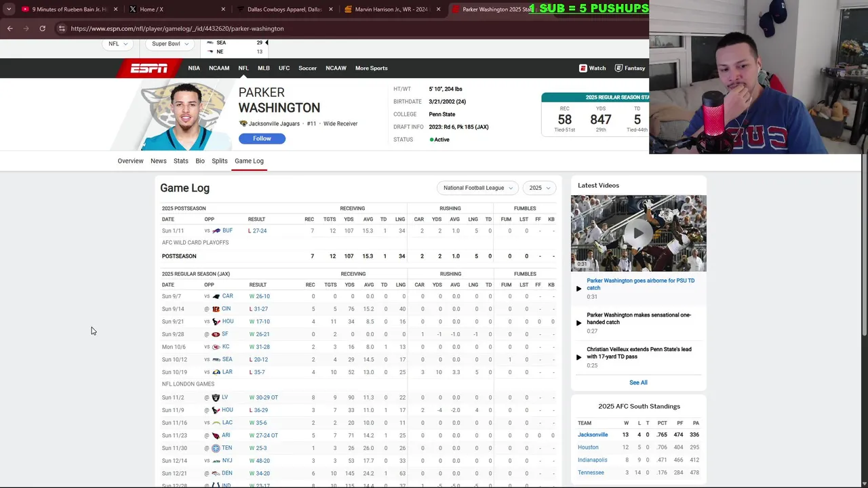Click the 49ers logo in 9/28 row
868x488 pixels.
[216, 334]
